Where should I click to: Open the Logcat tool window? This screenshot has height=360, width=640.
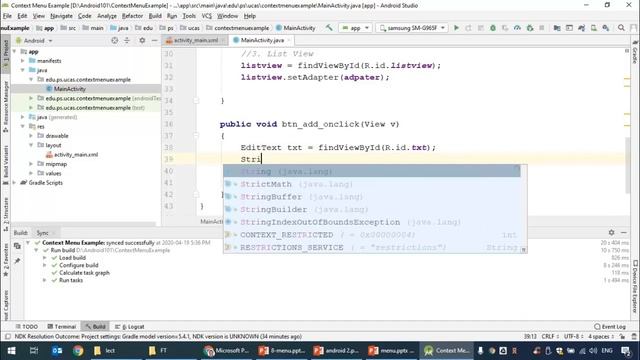pyautogui.click(x=129, y=327)
